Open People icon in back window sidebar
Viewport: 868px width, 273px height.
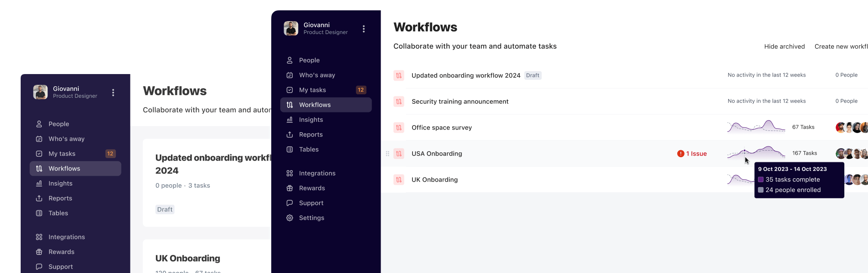[x=39, y=124]
